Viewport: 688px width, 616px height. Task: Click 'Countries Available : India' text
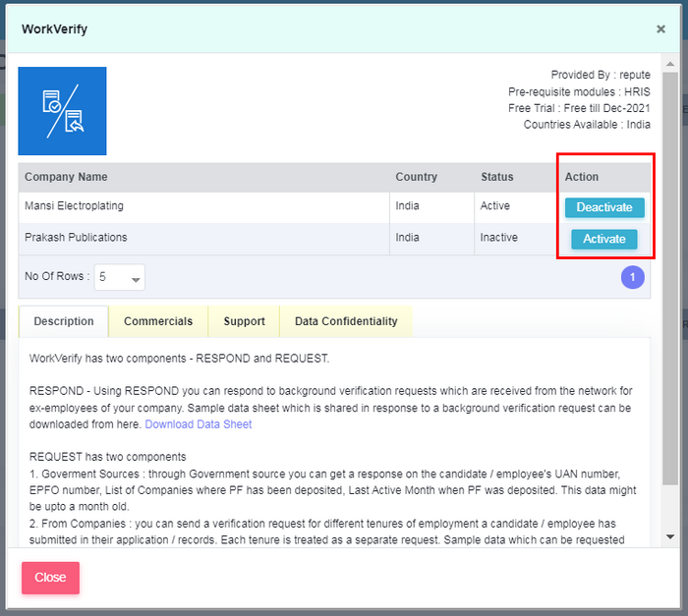pos(587,125)
